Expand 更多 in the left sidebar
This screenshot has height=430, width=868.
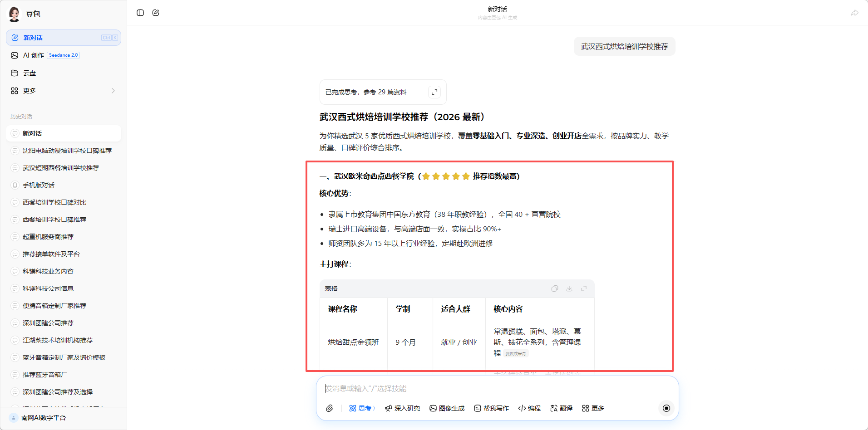pyautogui.click(x=63, y=91)
